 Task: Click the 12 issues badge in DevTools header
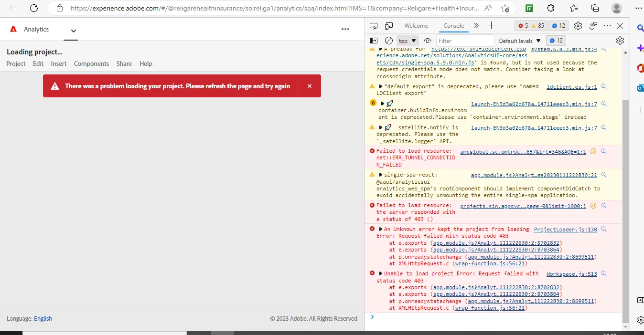(558, 26)
